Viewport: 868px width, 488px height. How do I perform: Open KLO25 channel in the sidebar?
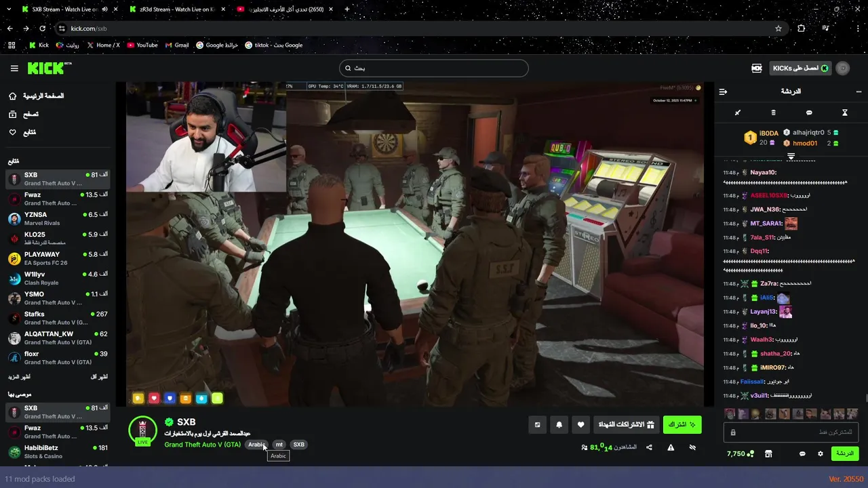coord(58,239)
